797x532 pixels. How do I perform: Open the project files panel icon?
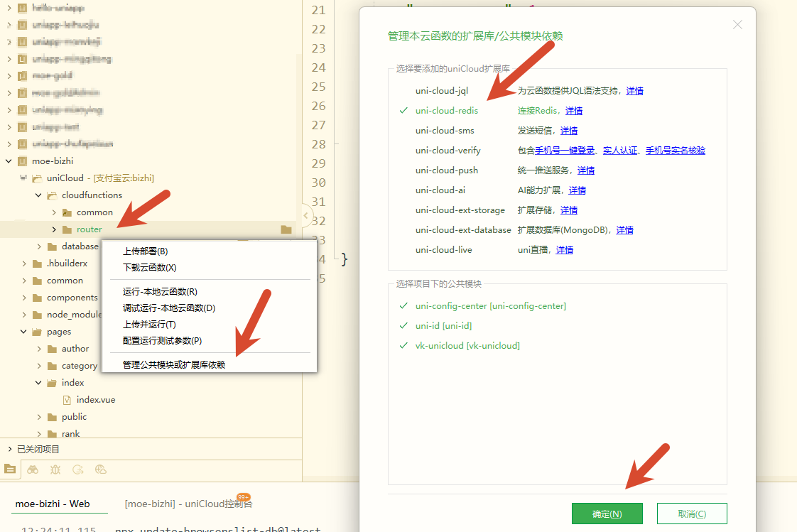pos(9,469)
